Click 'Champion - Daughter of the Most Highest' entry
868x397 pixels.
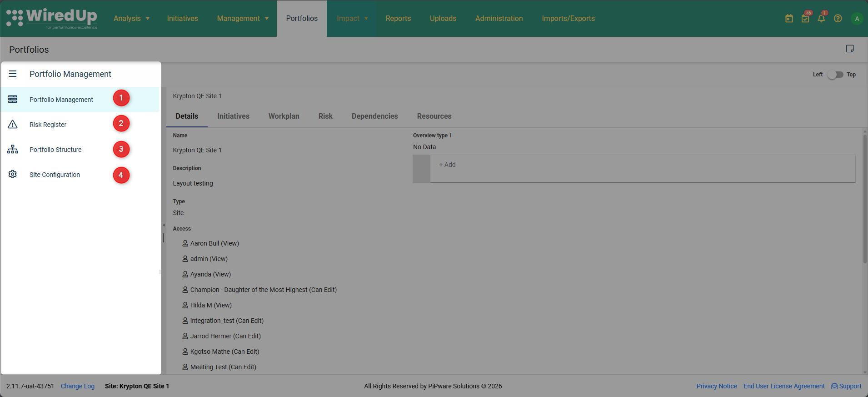point(264,290)
